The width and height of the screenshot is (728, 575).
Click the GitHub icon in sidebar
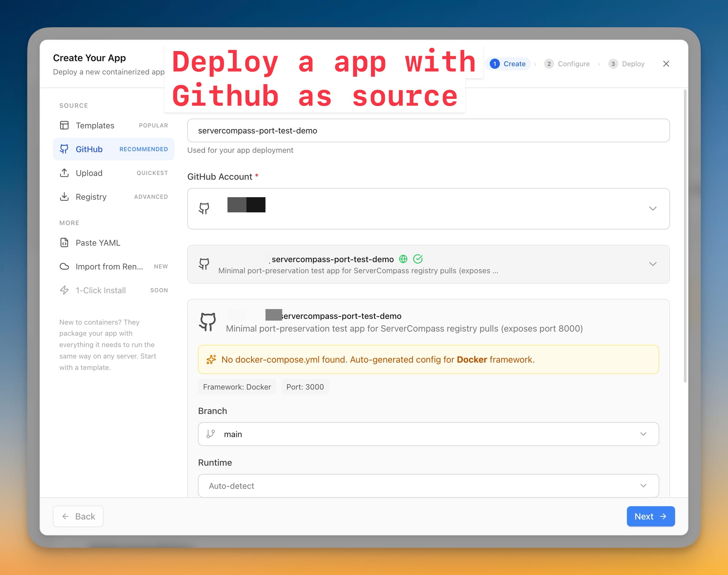[64, 149]
